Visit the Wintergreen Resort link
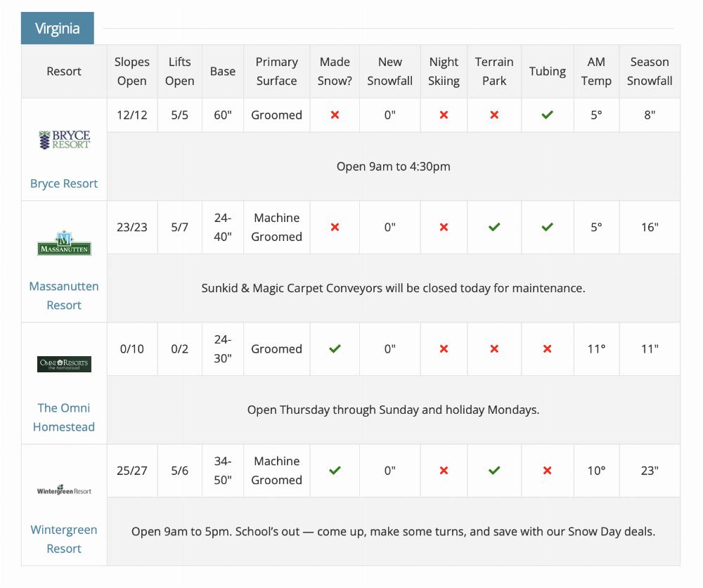This screenshot has width=703, height=588. click(x=64, y=539)
